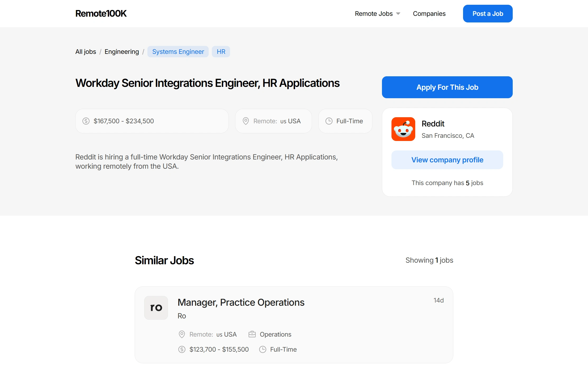This screenshot has height=382, width=588.
Task: Click the job description paragraph about Reddit hiring
Action: click(x=207, y=162)
